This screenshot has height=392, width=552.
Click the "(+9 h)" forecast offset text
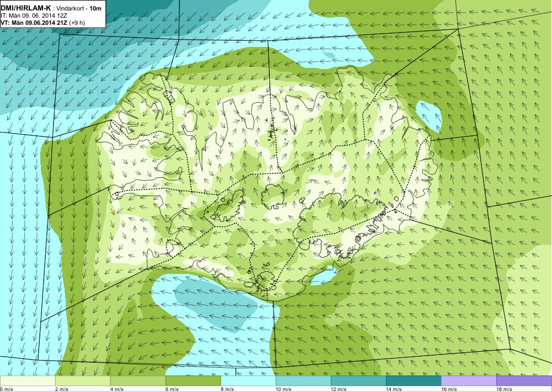[77, 23]
